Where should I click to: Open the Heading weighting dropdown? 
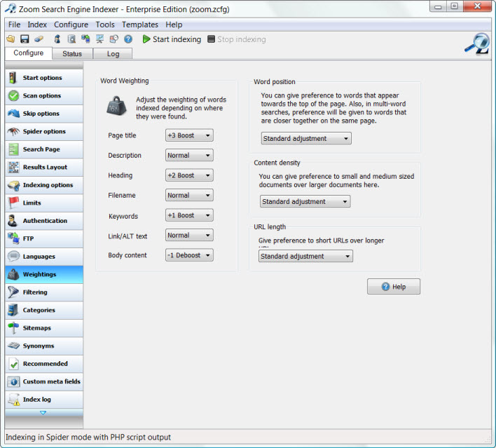pos(189,175)
